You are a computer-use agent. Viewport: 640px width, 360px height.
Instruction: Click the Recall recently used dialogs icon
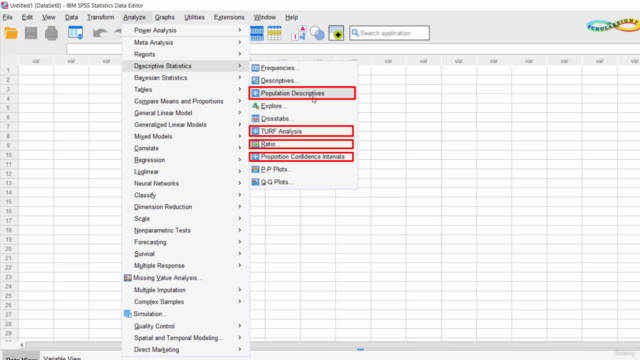point(76,33)
